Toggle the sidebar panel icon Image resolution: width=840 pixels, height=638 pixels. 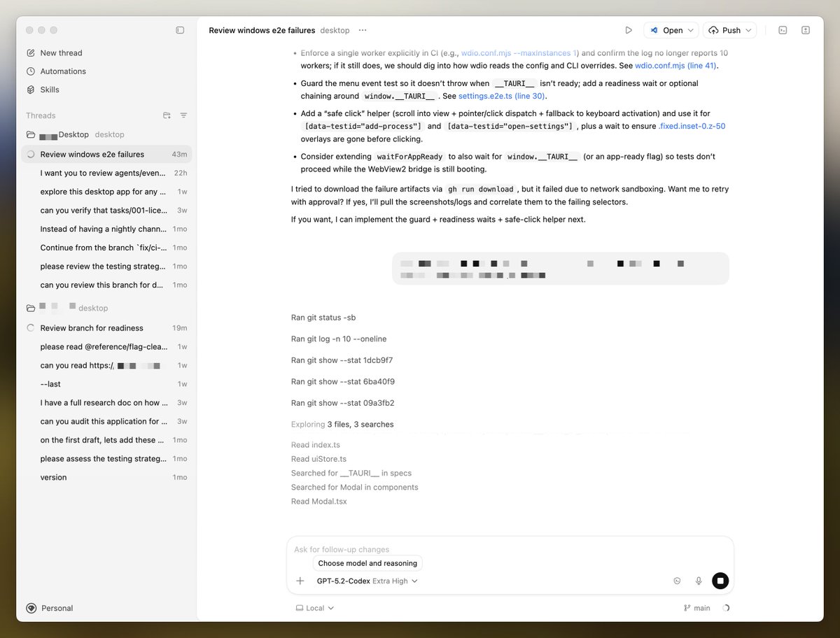(x=180, y=30)
